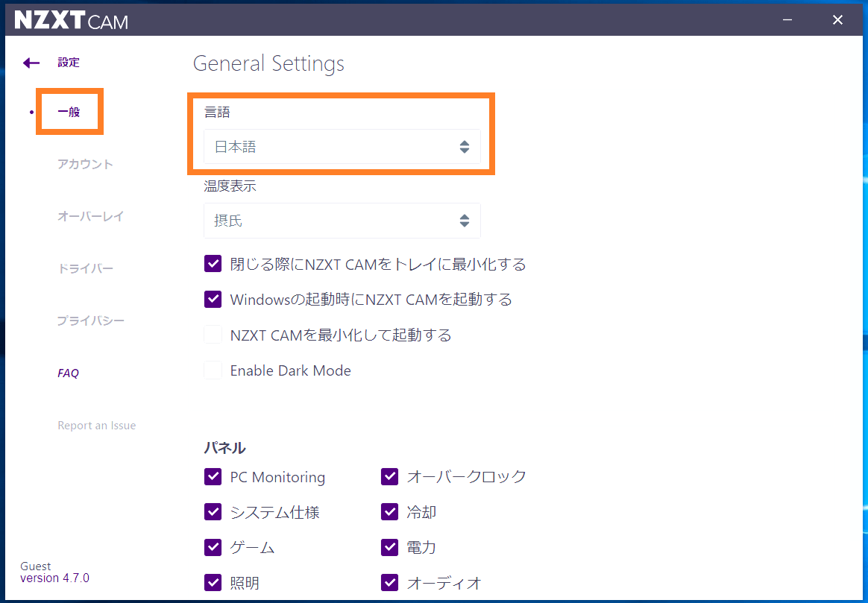Open the FAQ link
This screenshot has width=868, height=603.
point(68,373)
